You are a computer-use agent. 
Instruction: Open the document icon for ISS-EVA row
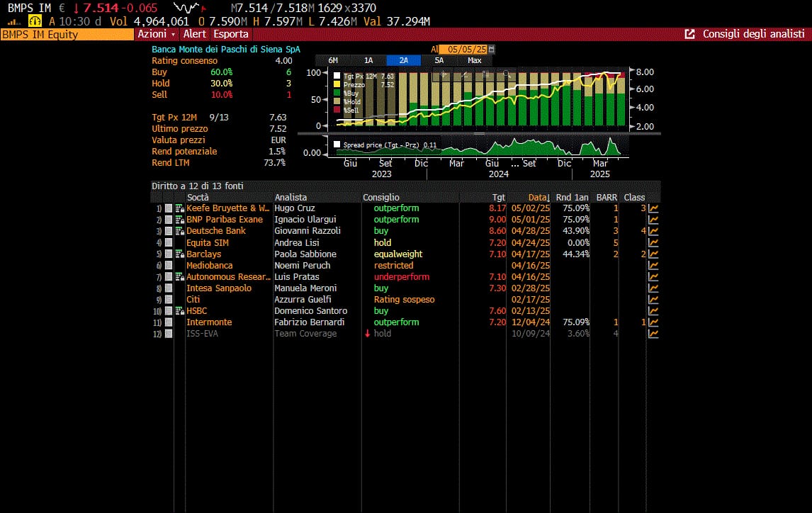169,333
